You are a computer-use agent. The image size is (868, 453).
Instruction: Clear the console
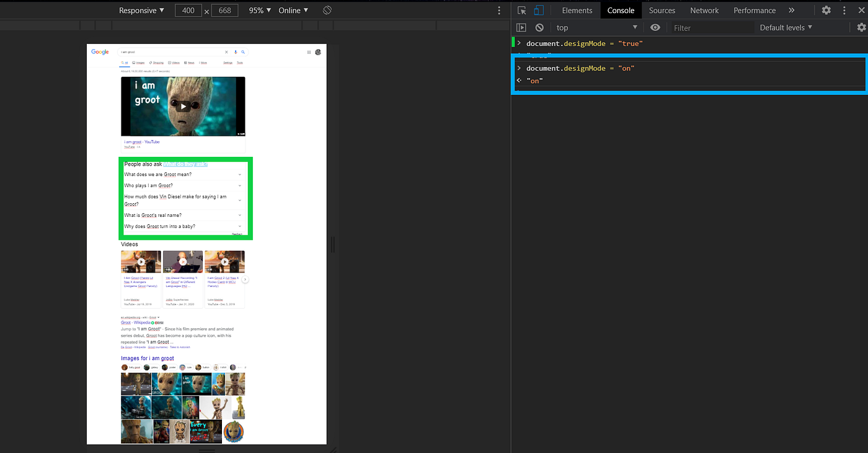[x=539, y=28]
